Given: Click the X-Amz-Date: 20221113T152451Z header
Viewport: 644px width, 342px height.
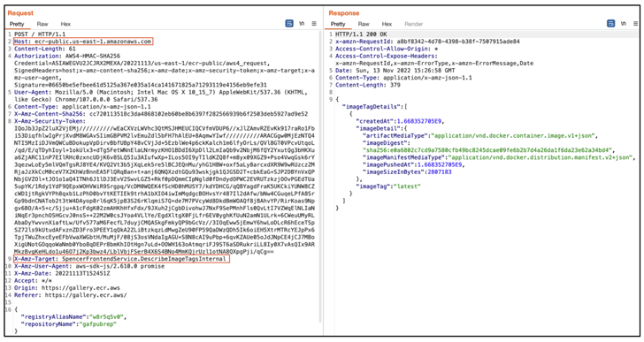Looking at the screenshot, I should point(62,274).
